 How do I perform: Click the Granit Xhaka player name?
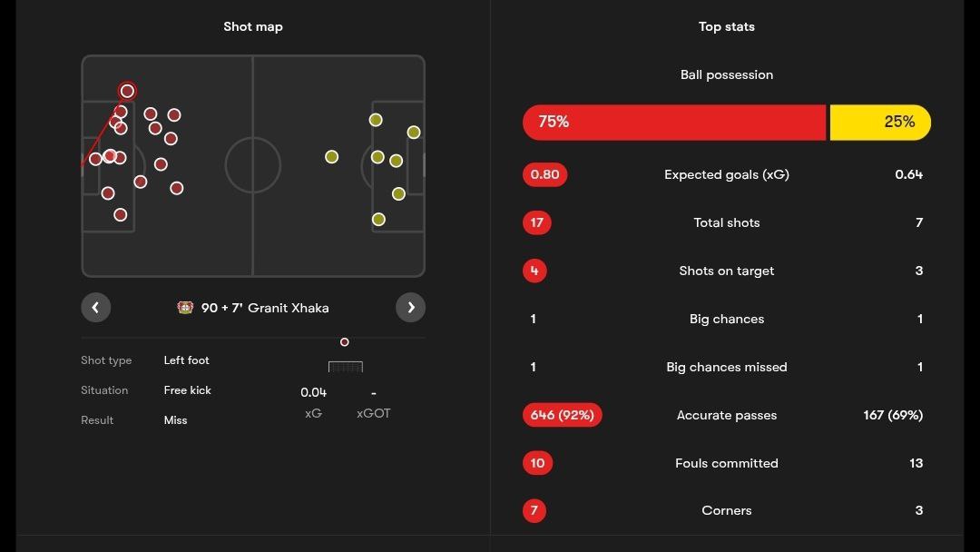(x=289, y=308)
